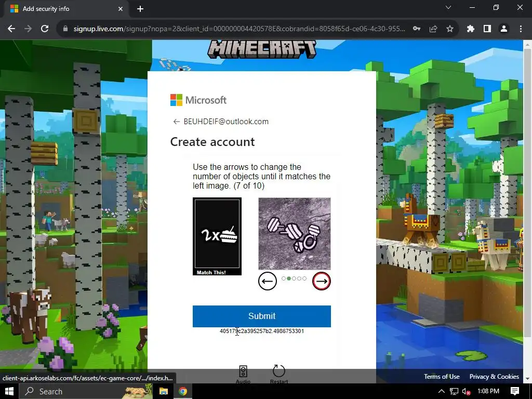Image resolution: width=532 pixels, height=399 pixels.
Task: Click the scrollbar up arrow
Action: (x=528, y=44)
